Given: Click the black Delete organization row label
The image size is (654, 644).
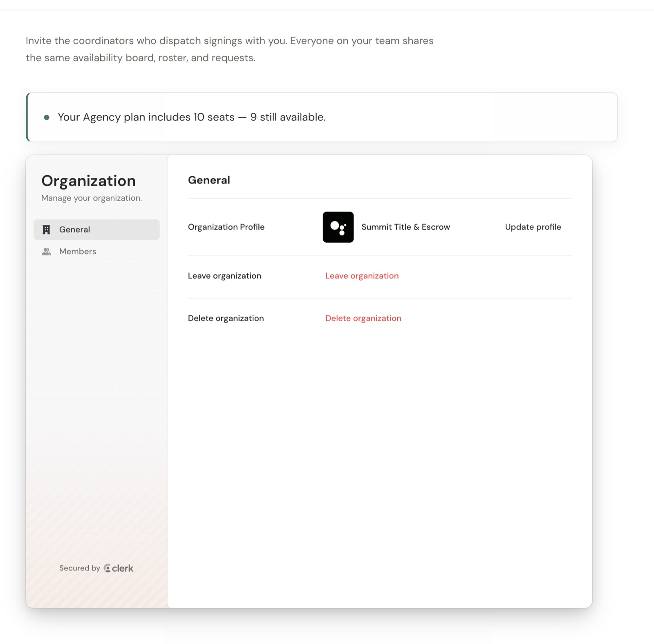Looking at the screenshot, I should tap(226, 318).
